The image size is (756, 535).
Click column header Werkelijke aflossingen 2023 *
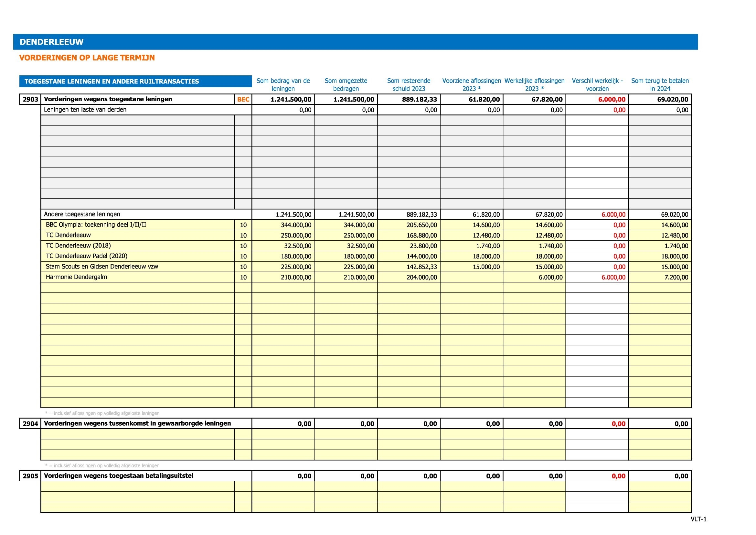tap(534, 85)
